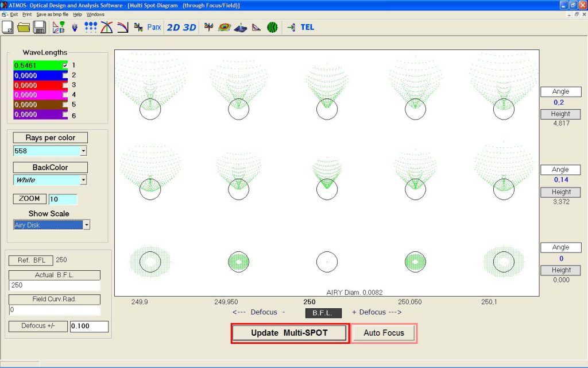This screenshot has width=588, height=368.
Task: Click the Update Multi-SPOT button
Action: click(289, 333)
